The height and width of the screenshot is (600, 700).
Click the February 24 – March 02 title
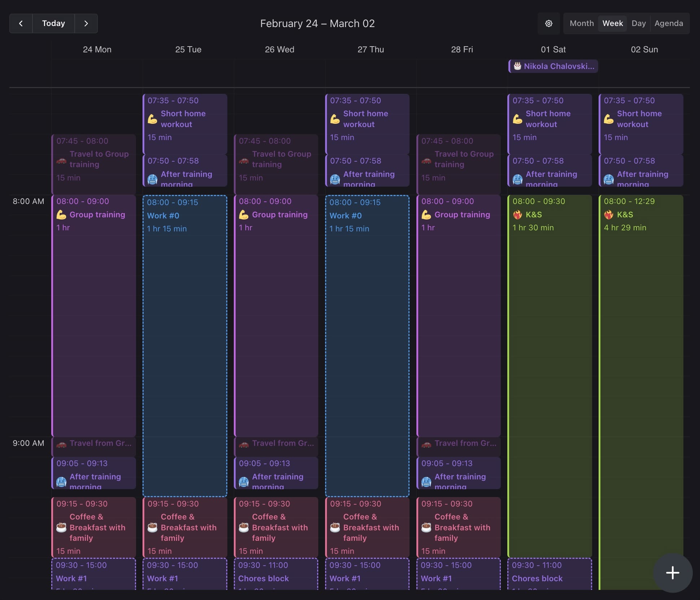pos(318,23)
